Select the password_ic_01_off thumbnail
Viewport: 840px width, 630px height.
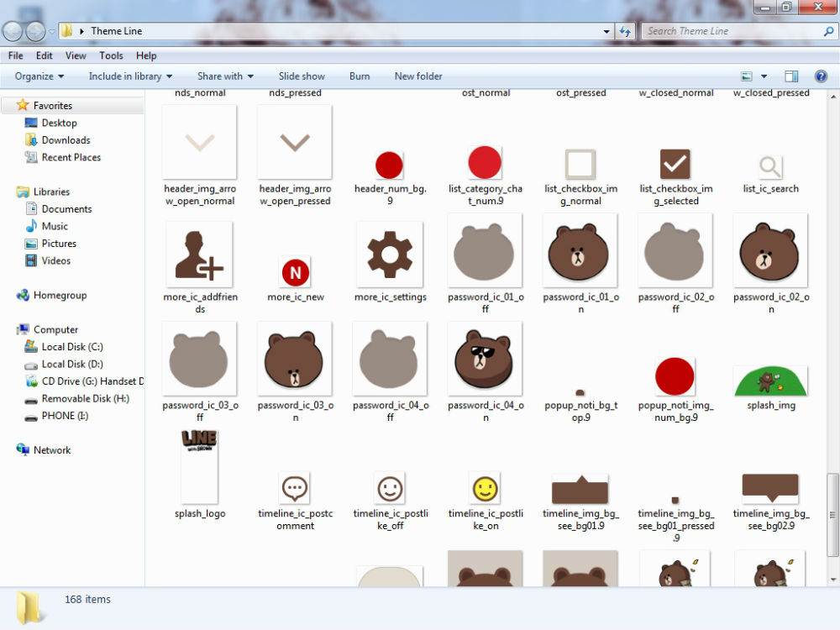(485, 250)
